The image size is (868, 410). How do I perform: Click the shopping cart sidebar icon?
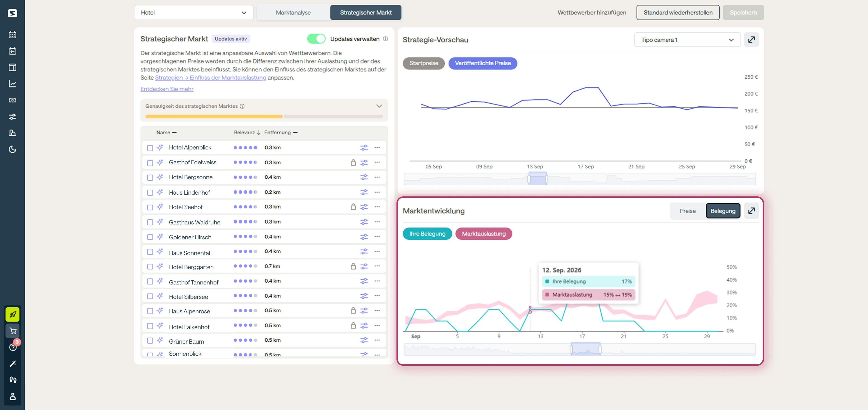click(x=13, y=331)
